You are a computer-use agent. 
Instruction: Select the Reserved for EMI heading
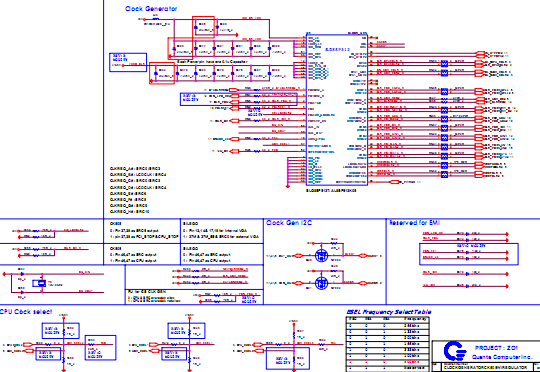(415, 223)
